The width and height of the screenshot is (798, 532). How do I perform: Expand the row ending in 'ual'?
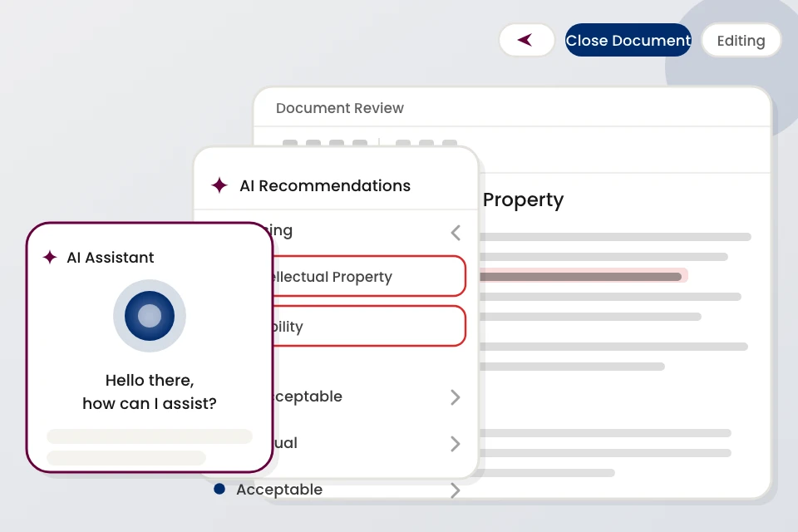click(456, 444)
